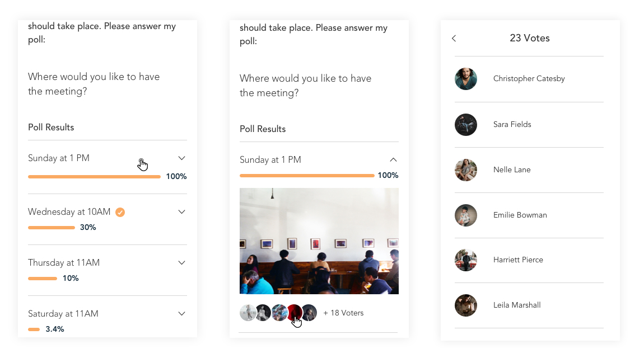The height and width of the screenshot is (358, 644).
Task: Select the name Christopher Catesby
Action: coord(529,79)
